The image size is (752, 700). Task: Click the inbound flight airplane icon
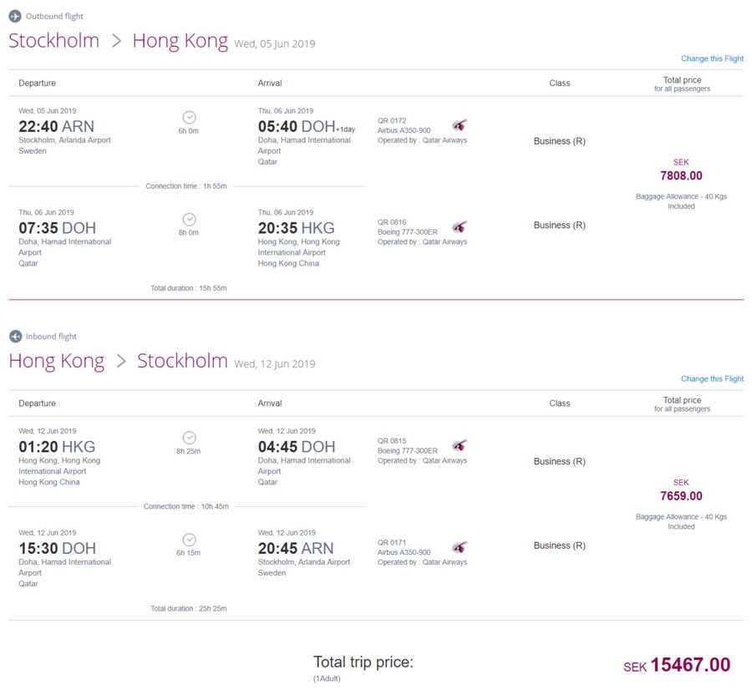15,336
